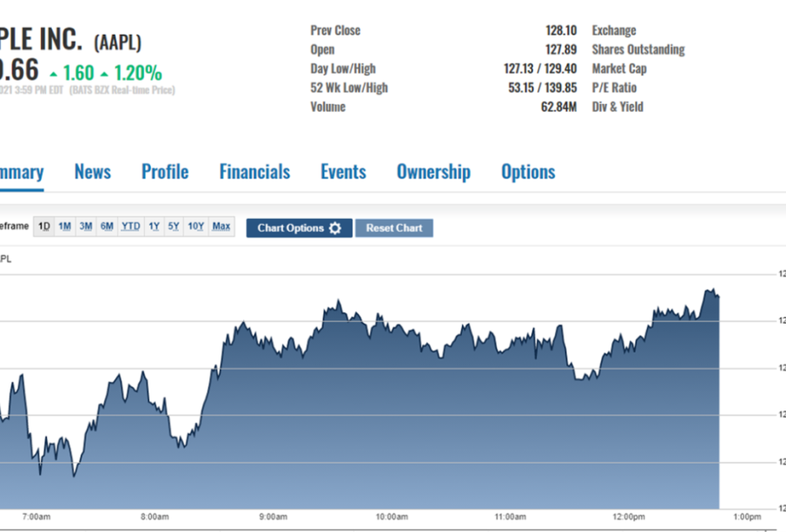
Task: Select the 1Y timeframe
Action: [x=154, y=227]
